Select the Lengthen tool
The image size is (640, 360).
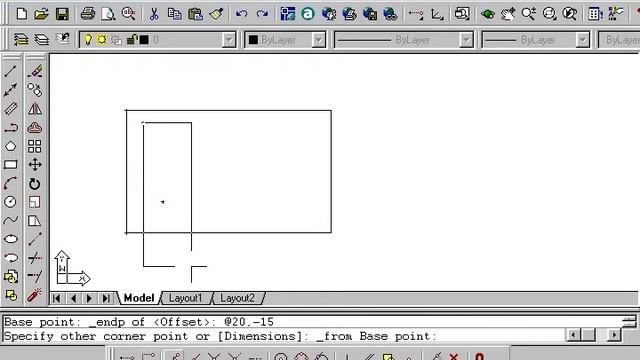[35, 239]
